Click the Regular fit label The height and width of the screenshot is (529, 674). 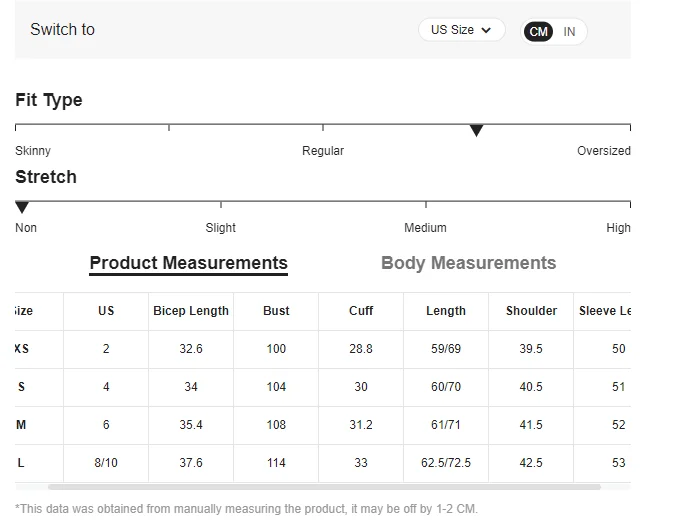323,151
